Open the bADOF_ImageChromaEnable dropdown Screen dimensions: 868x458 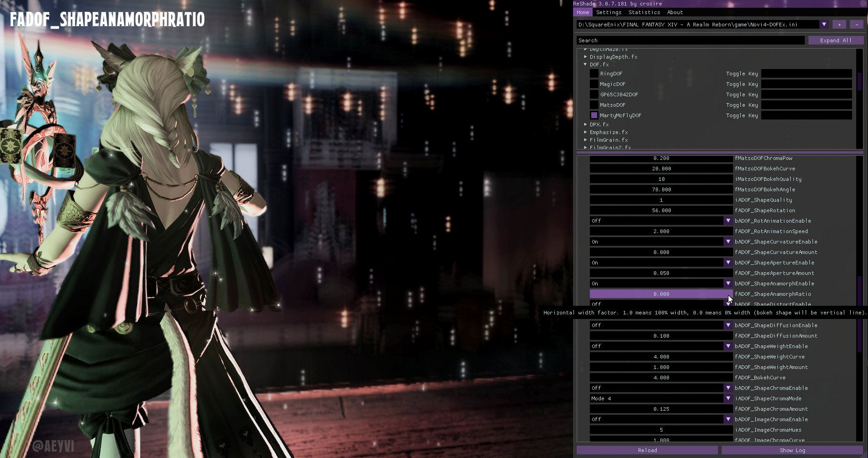[x=661, y=419]
